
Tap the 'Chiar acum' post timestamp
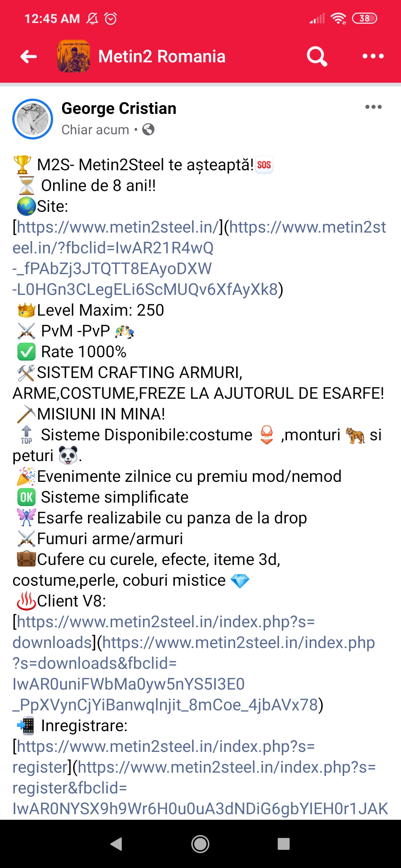(95, 130)
